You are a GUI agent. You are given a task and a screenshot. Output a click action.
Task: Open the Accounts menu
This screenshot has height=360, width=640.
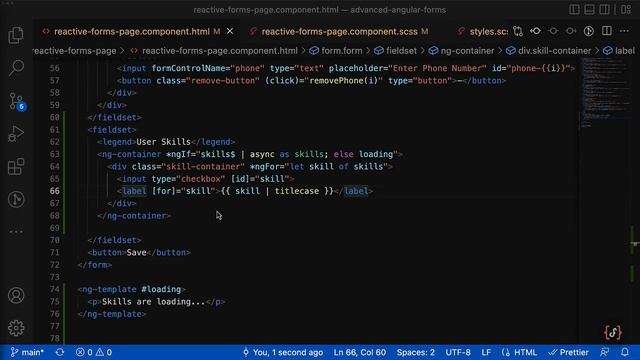coord(16,295)
